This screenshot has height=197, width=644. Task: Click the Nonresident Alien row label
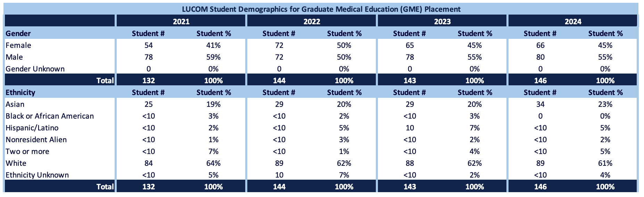[x=36, y=140]
